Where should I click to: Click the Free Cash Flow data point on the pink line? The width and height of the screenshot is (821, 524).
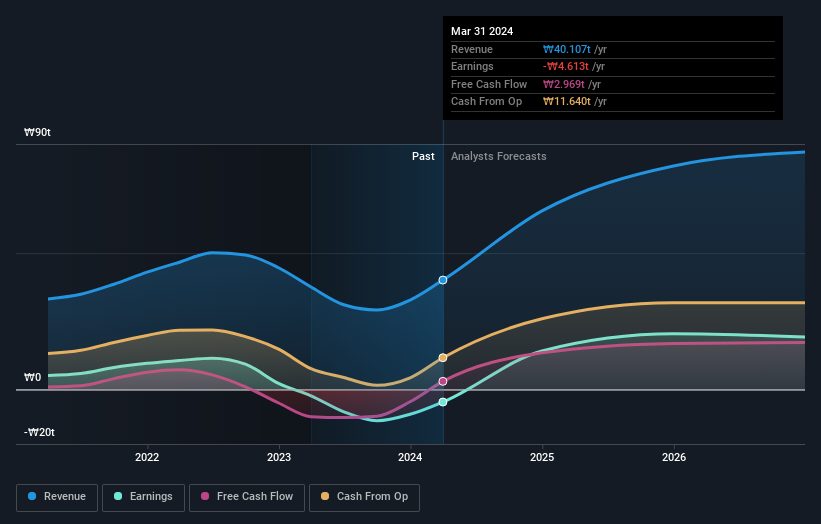point(443,381)
